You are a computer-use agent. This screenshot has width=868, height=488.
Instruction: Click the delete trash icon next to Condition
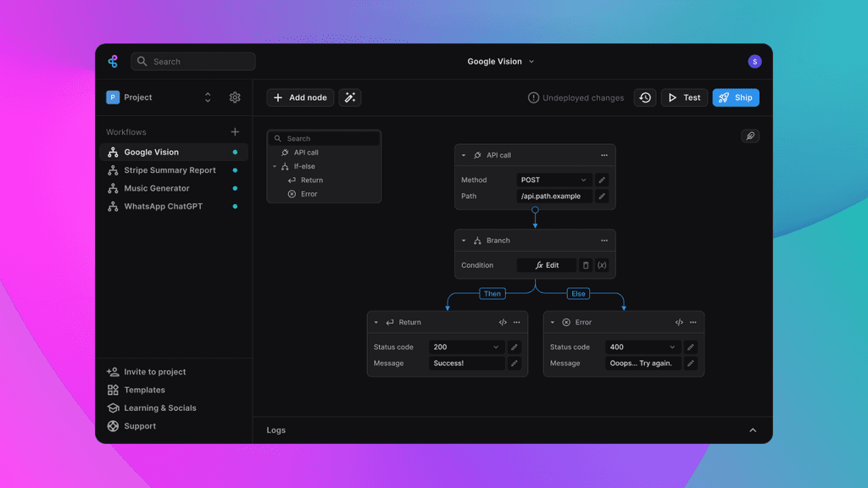tap(585, 264)
